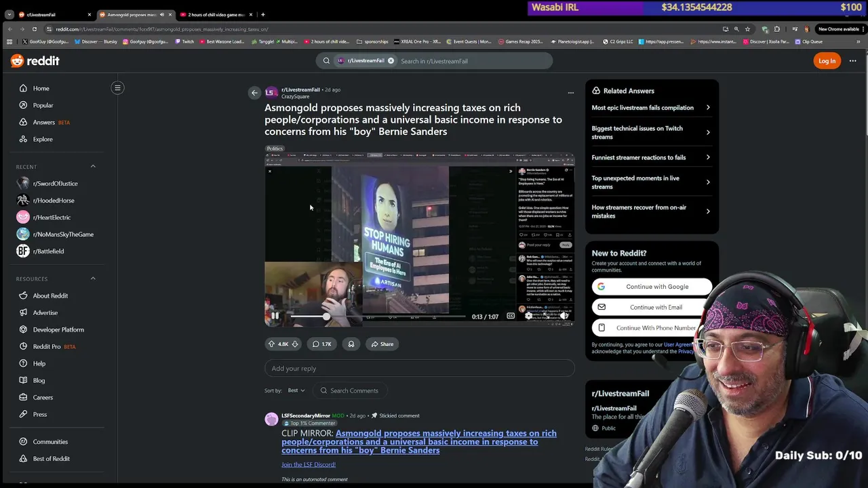Open the Twitch bookmark
Screen dimensions: 868x488
tap(184, 41)
